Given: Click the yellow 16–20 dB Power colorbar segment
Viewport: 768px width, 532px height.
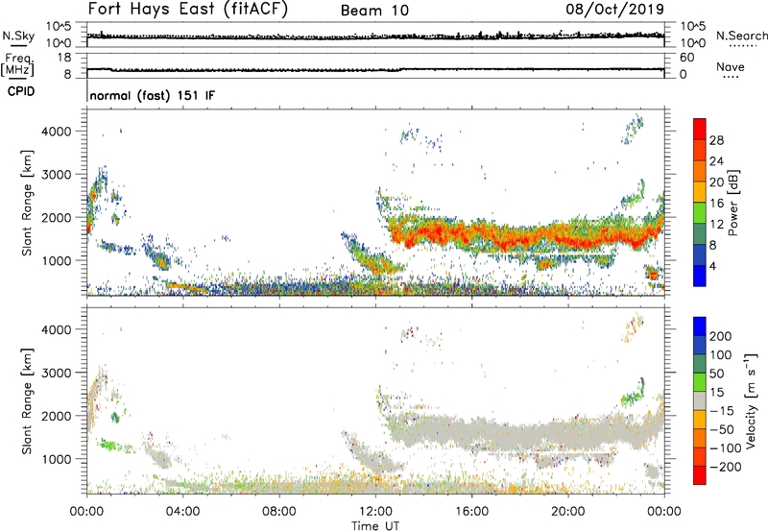Looking at the screenshot, I should point(700,192).
